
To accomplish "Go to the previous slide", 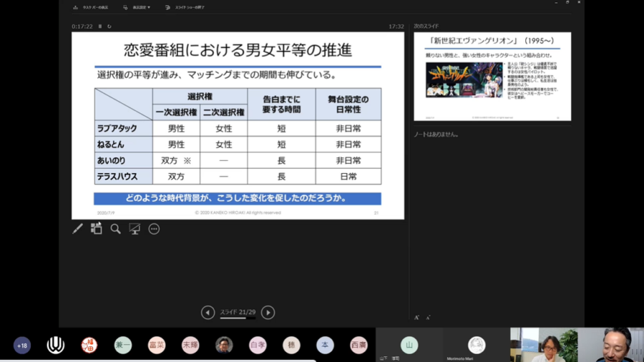I will pos(208,313).
